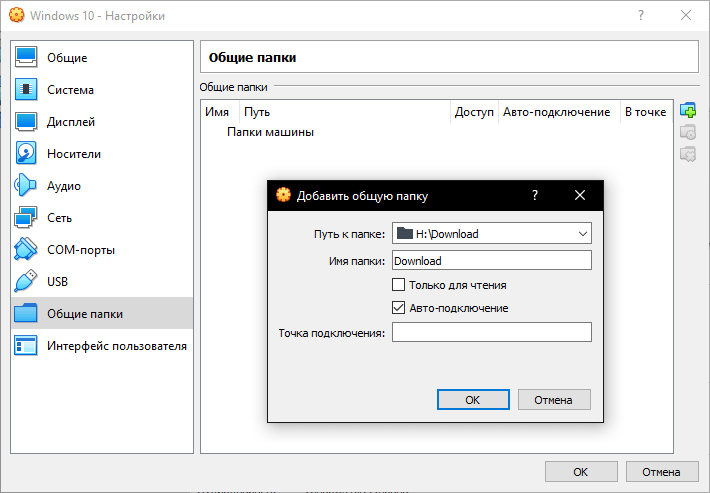Close the Добавить общую папку dialog
Screen dimensions: 710x493
click(580, 195)
